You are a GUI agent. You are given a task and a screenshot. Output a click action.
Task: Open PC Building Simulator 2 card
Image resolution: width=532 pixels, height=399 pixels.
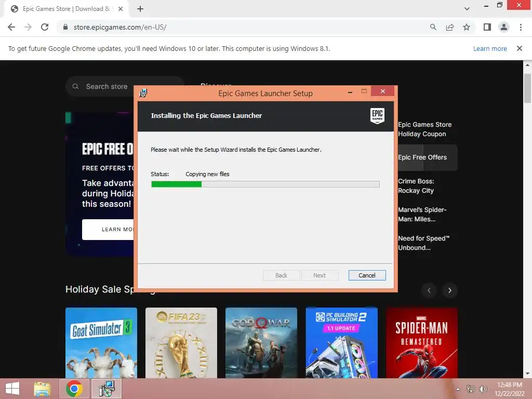click(x=341, y=343)
